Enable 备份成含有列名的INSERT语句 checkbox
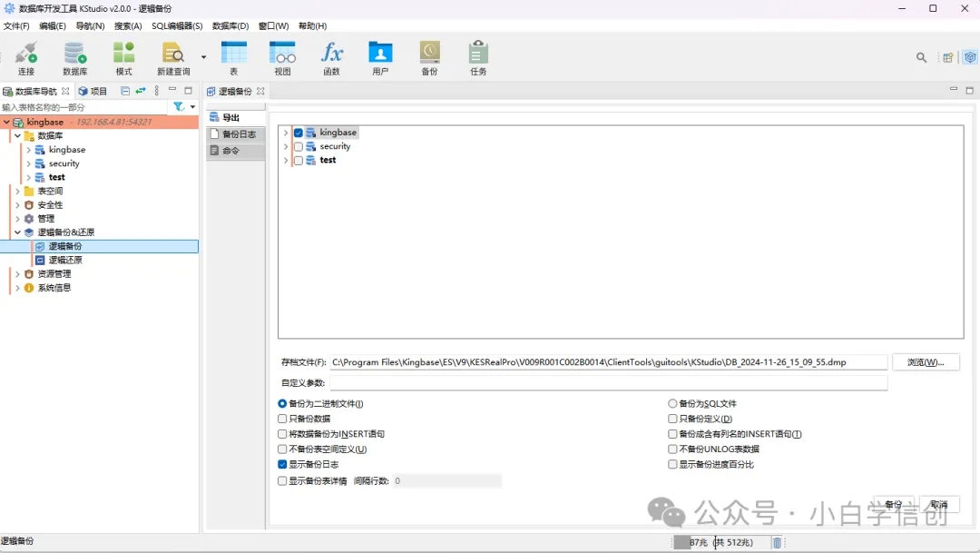 [672, 433]
